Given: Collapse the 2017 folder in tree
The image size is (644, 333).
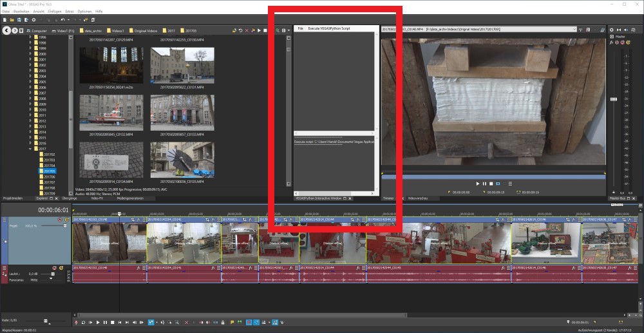Looking at the screenshot, I should [x=30, y=149].
